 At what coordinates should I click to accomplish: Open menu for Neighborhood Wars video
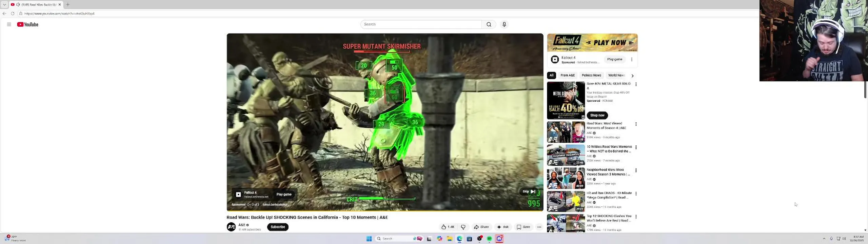[636, 170]
